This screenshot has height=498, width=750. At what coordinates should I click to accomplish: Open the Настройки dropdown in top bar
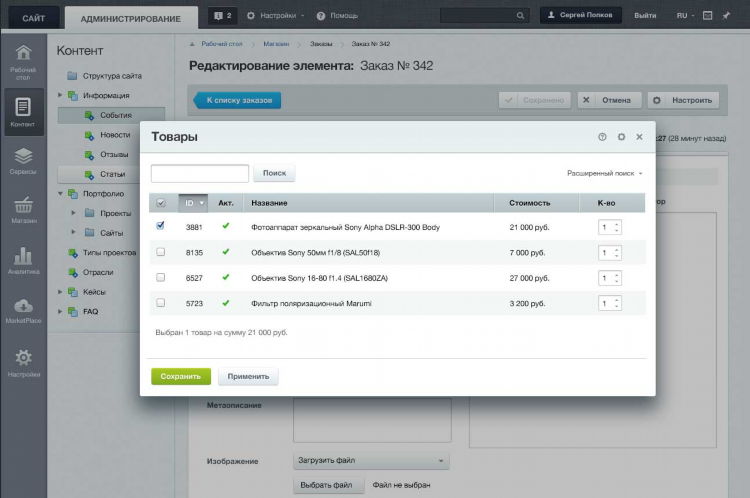(276, 16)
